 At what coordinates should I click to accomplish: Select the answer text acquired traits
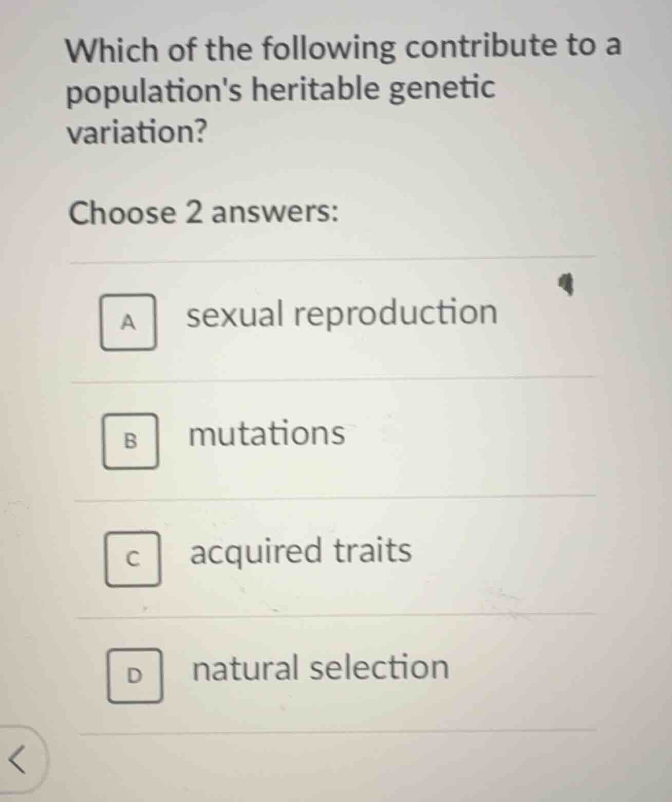click(x=300, y=553)
